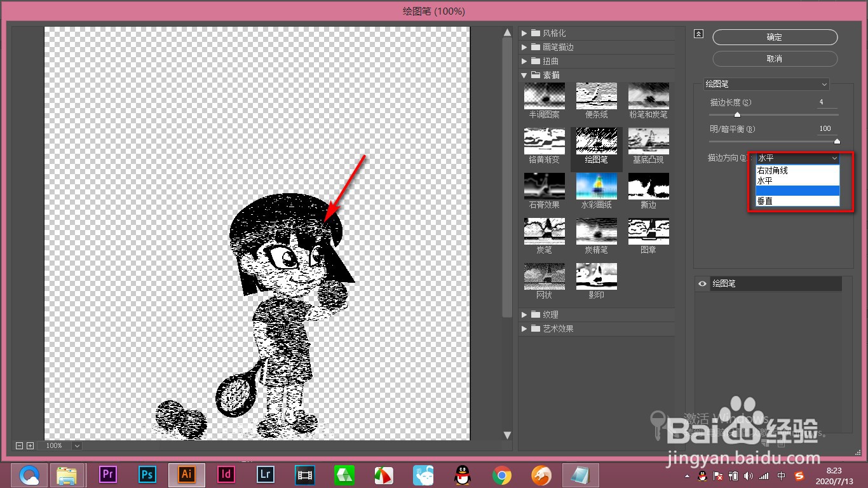This screenshot has width=868, height=488.
Task: Adjust the 描边长度 slider handle
Action: 737,115
